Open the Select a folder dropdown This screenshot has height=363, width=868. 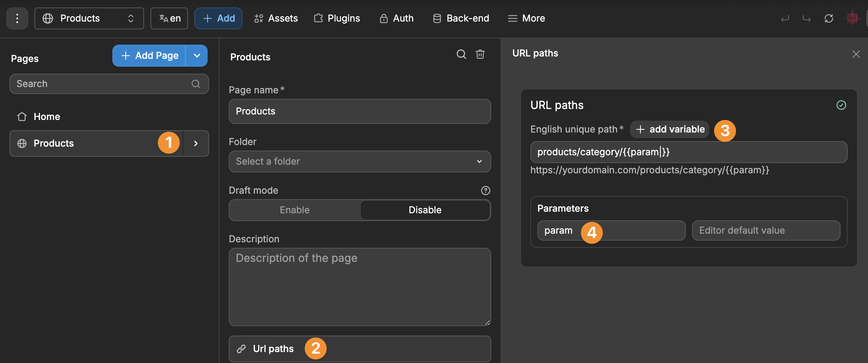[359, 162]
